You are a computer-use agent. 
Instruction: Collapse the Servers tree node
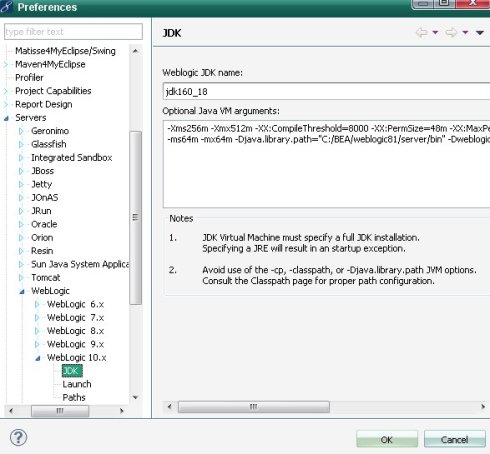[6, 118]
